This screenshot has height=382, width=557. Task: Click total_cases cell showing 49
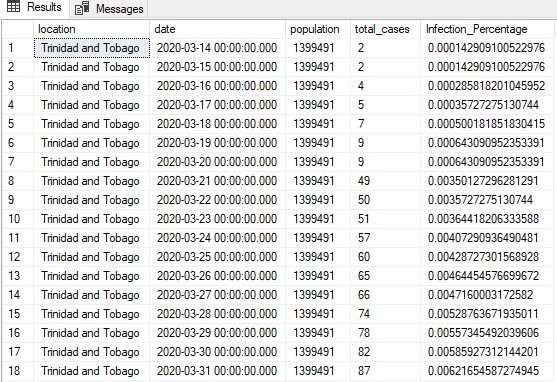385,181
